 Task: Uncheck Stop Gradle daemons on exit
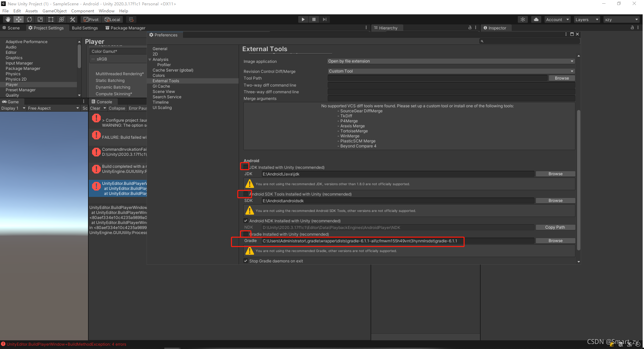pos(246,261)
